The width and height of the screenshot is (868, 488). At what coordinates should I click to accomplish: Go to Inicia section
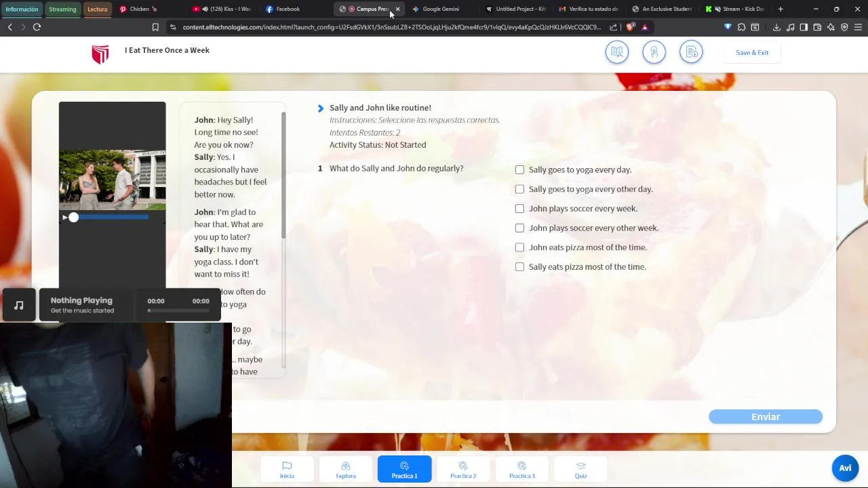click(x=287, y=469)
